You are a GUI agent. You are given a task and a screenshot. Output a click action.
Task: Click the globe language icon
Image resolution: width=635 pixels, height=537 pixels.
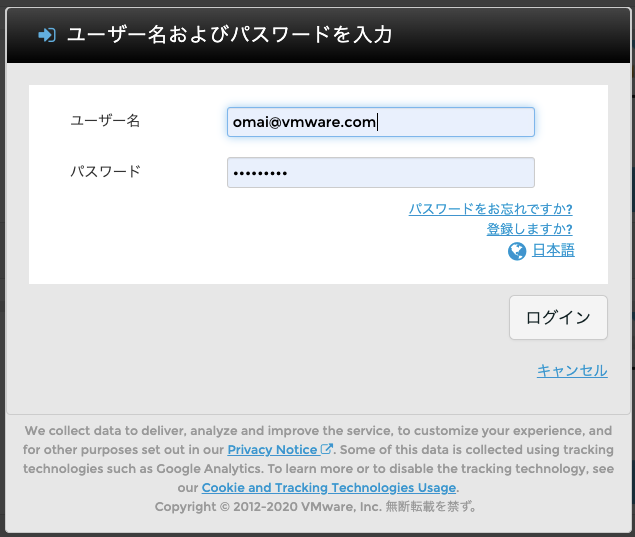click(x=517, y=251)
